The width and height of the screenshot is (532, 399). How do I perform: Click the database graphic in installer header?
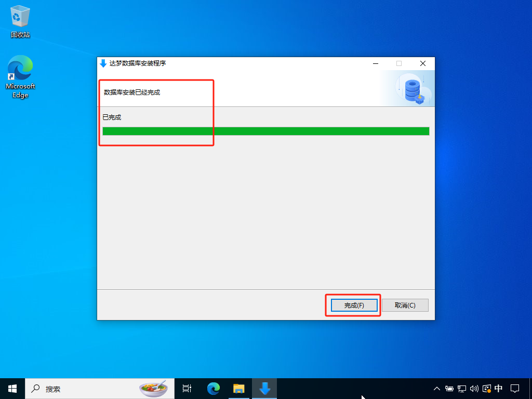pos(413,89)
